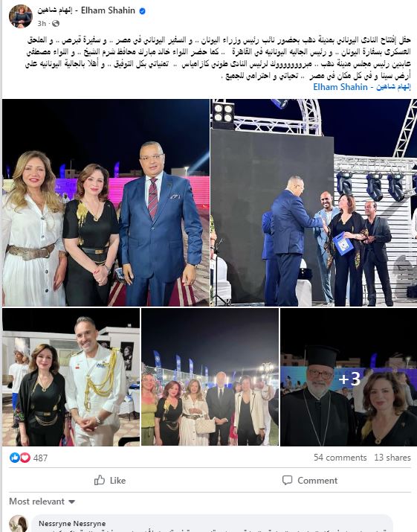Screen dimensions: 417x532
Task: Open the Elham Shahin page name header link
Action: pos(86,10)
